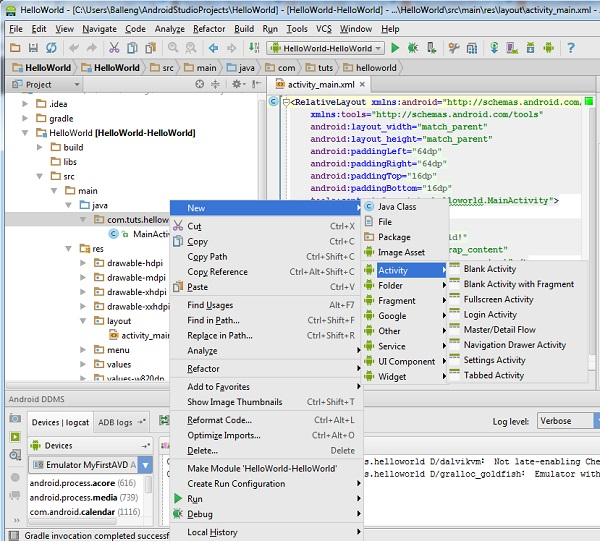Select the drawable-hdpi folder in tree
This screenshot has height=541, width=600.
coord(134,263)
